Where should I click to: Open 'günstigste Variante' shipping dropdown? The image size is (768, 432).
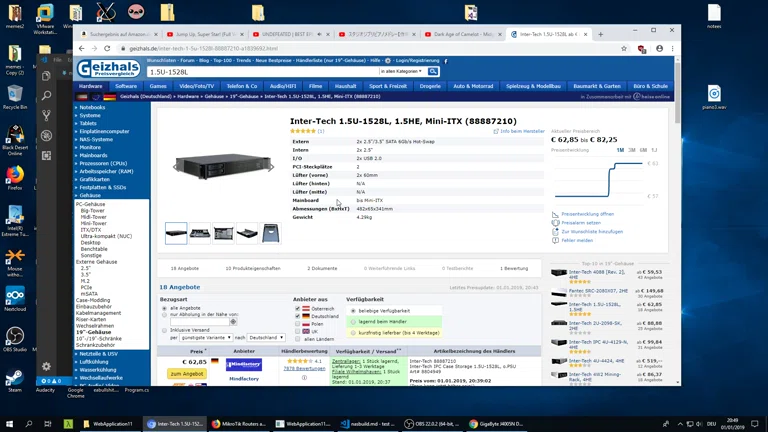pyautogui.click(x=206, y=337)
